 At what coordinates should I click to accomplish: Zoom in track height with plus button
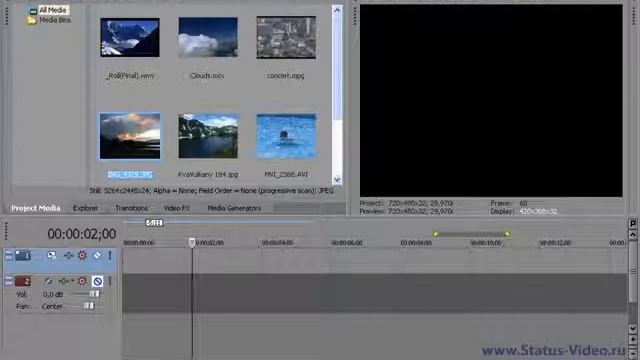(633, 340)
